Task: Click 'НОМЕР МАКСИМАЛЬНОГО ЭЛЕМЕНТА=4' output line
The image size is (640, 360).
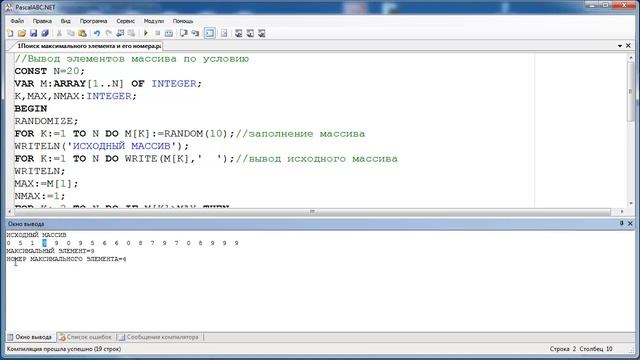Action: (66, 259)
